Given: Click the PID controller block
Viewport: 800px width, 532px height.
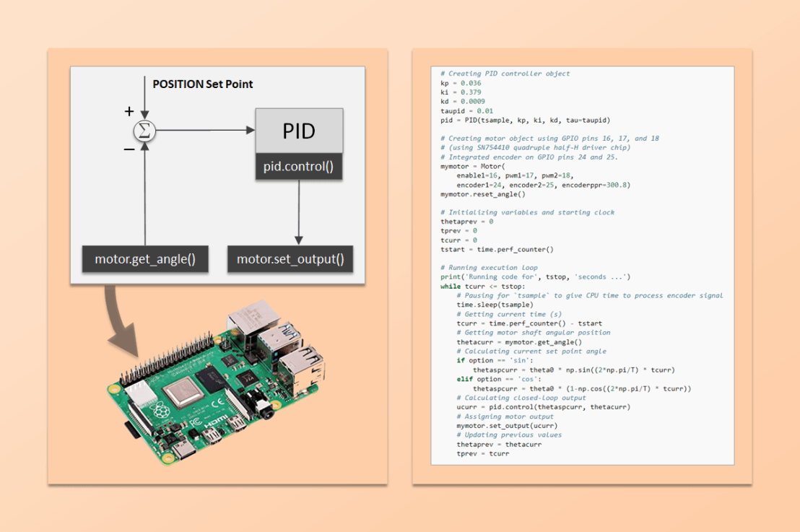Looking at the screenshot, I should (x=298, y=131).
